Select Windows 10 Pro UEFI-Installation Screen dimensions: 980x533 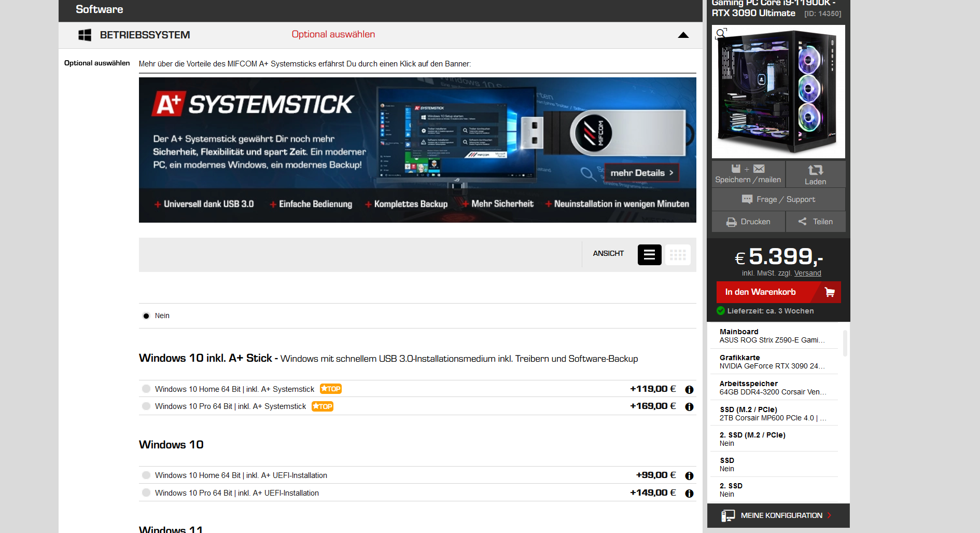click(146, 493)
